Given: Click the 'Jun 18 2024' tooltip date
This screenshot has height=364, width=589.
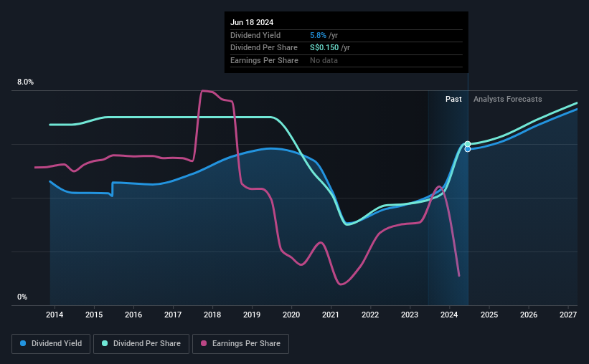Looking at the screenshot, I should click(252, 22).
